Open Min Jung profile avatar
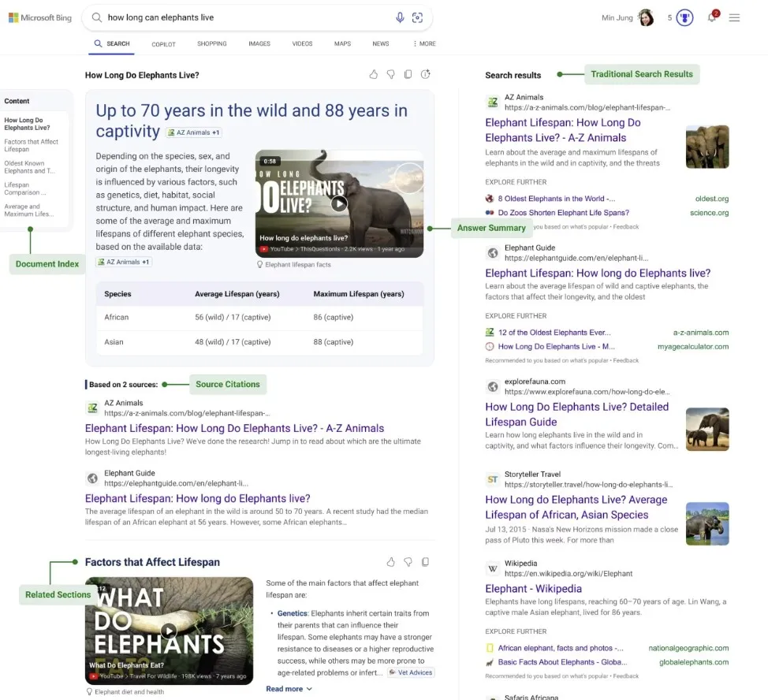The width and height of the screenshot is (768, 700). [x=646, y=17]
